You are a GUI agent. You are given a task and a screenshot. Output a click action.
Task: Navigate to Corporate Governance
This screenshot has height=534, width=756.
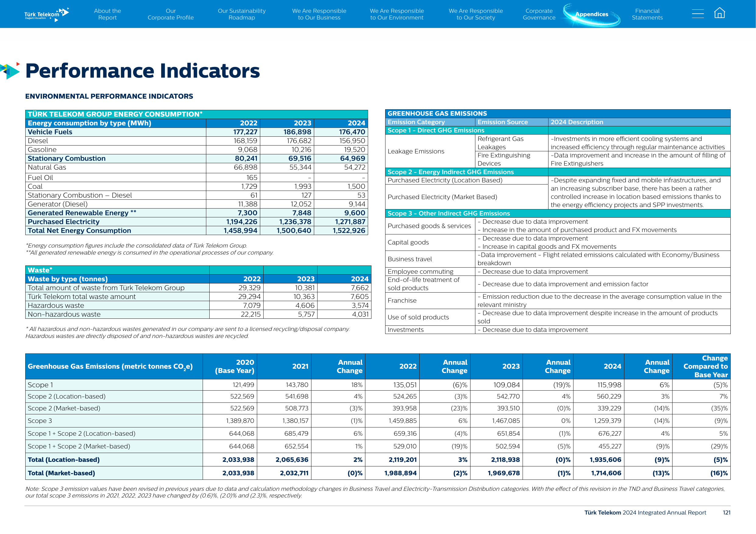(539, 14)
